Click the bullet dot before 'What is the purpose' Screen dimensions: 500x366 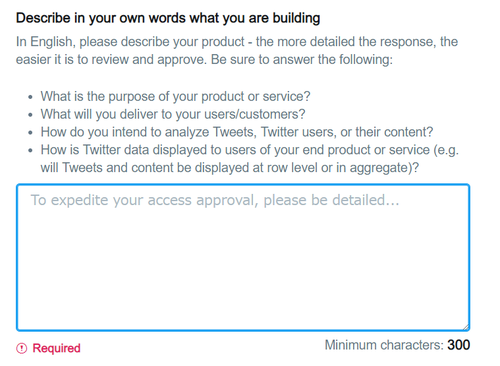pos(30,97)
